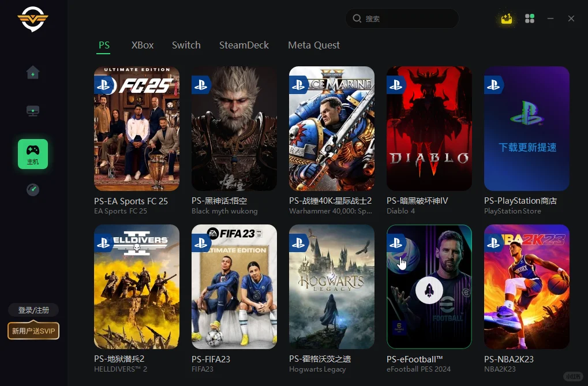Screen dimensions: 588x386
Task: Click the PS-eFootball™ title
Action: point(415,359)
